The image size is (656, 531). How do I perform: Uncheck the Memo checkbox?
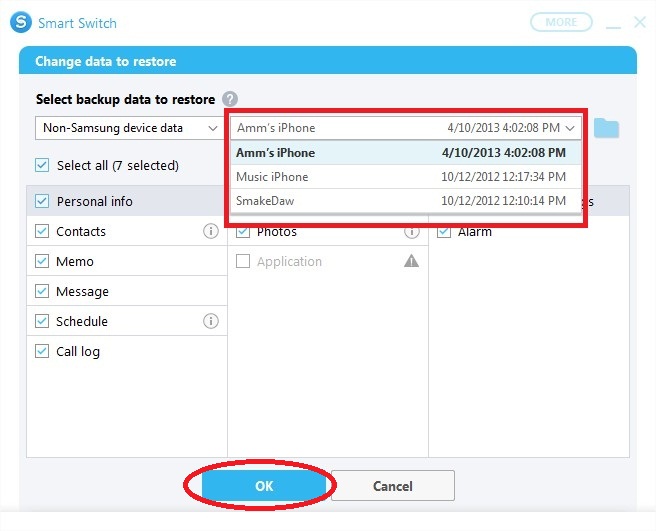pos(42,261)
